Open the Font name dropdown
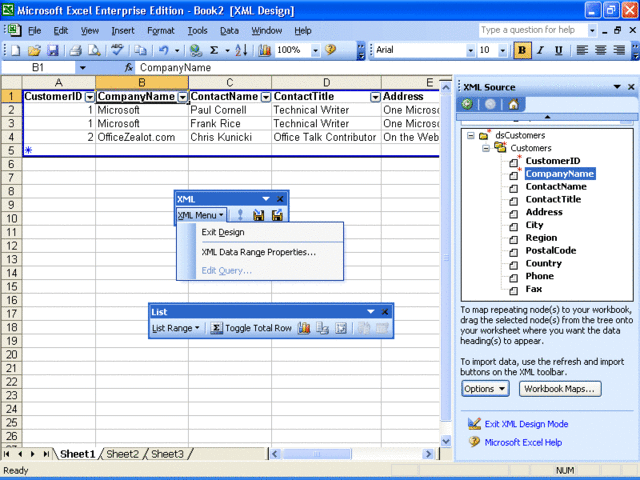The height and width of the screenshot is (480, 640). tap(471, 50)
